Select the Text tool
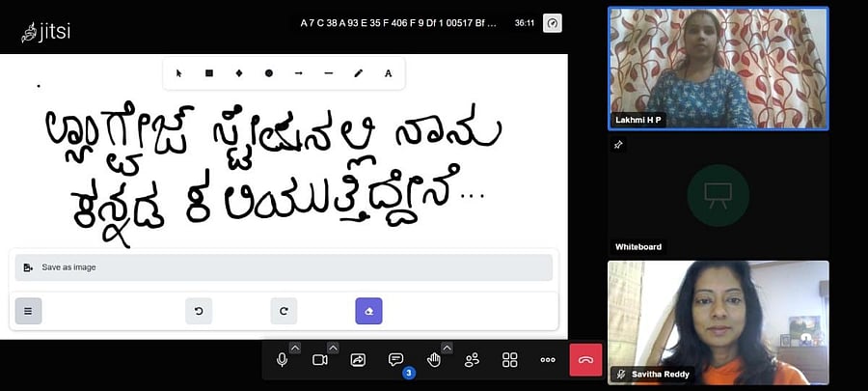The width and height of the screenshot is (868, 391). pyautogui.click(x=389, y=73)
